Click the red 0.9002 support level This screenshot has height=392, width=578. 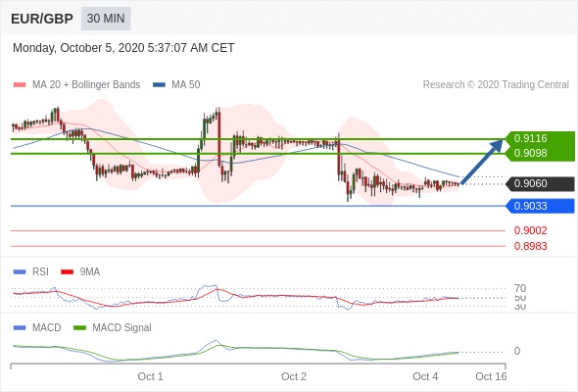(x=530, y=231)
